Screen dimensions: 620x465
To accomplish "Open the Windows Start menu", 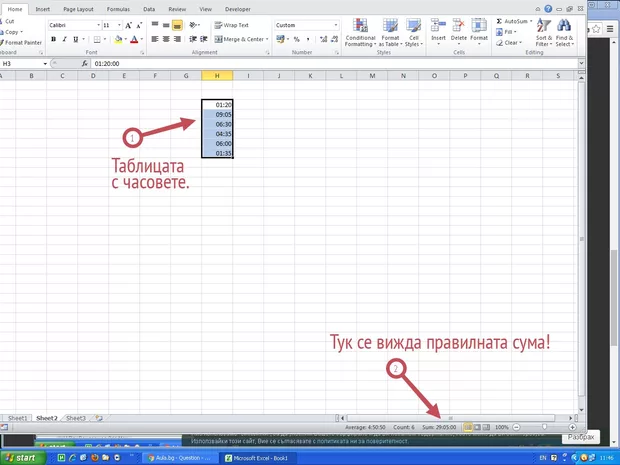I will tap(21, 457).
